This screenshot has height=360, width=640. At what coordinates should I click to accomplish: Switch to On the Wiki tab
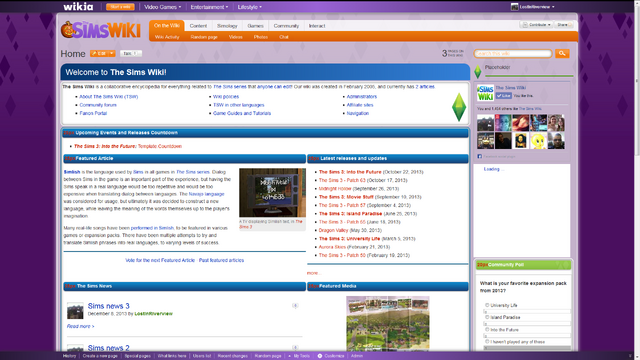(167, 25)
